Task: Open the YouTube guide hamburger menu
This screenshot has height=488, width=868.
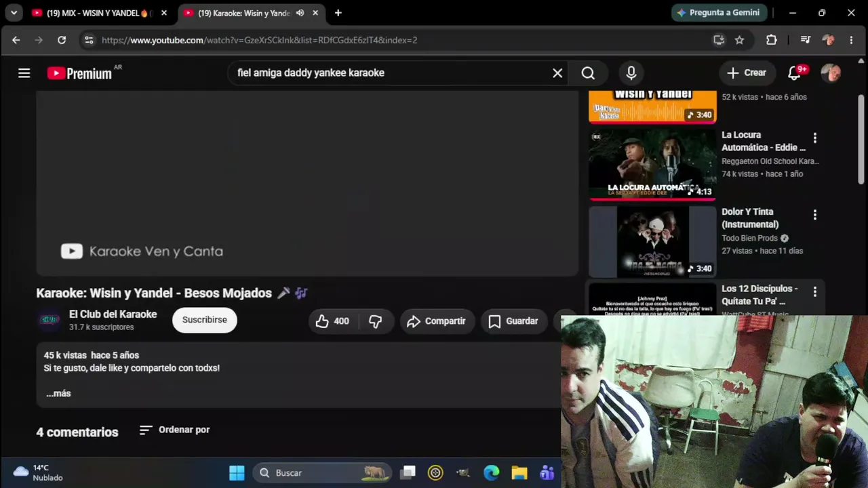Action: click(24, 73)
